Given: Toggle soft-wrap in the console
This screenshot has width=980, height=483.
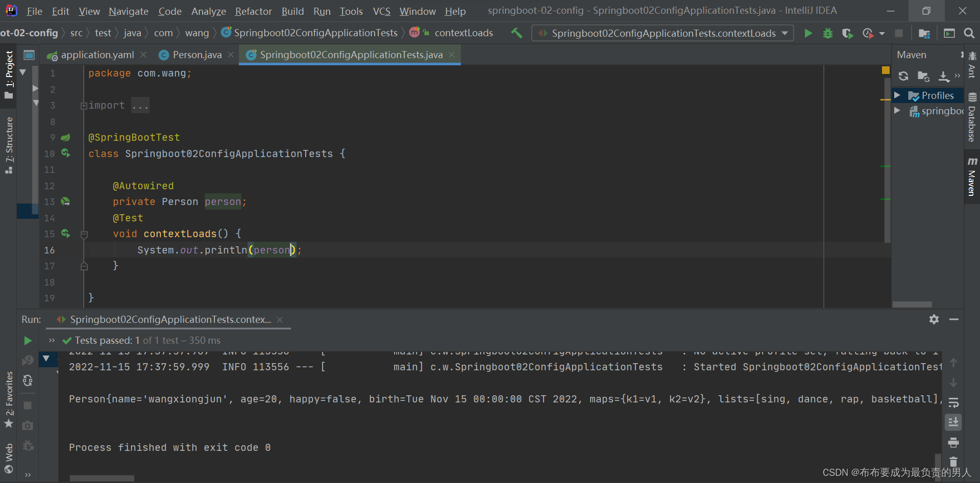Looking at the screenshot, I should click(x=953, y=402).
